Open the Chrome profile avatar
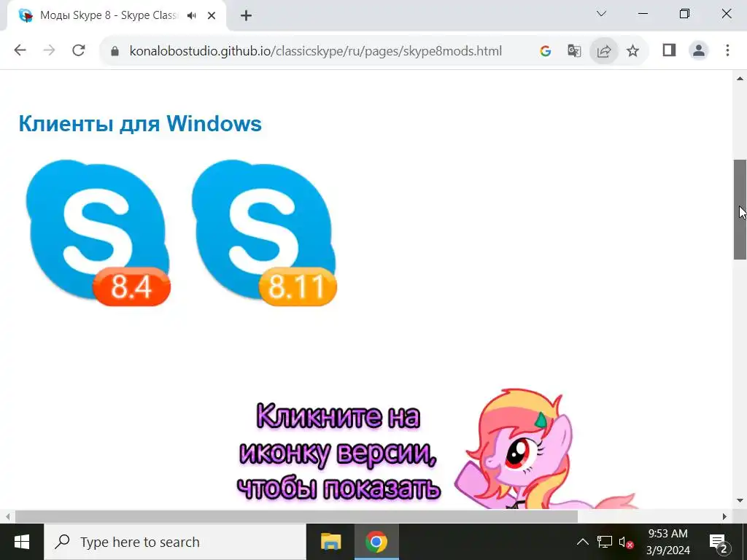 699,50
